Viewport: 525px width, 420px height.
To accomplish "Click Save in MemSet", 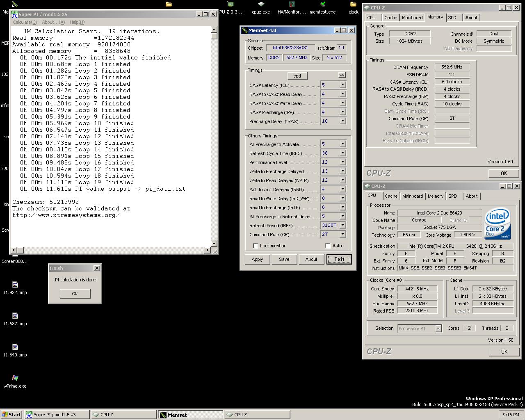I will [284, 259].
